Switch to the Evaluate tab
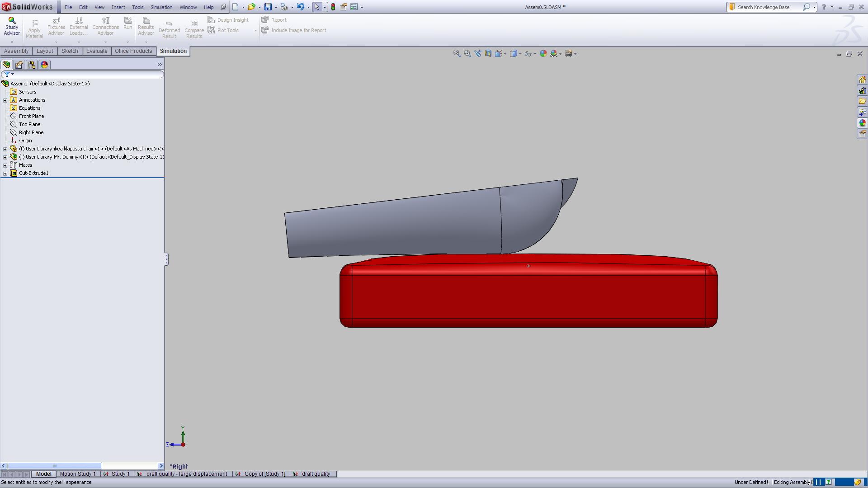This screenshot has height=488, width=868. point(97,51)
